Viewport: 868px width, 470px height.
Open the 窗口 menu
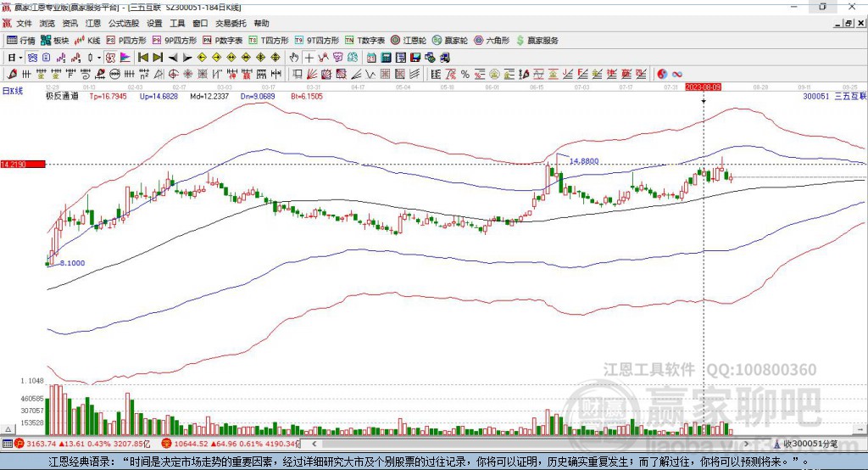200,23
